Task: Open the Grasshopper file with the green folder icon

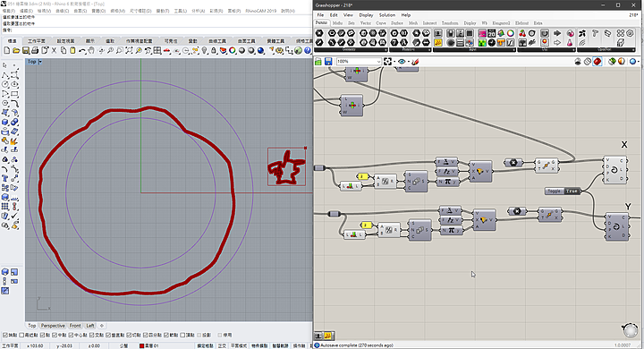Action: pyautogui.click(x=318, y=62)
